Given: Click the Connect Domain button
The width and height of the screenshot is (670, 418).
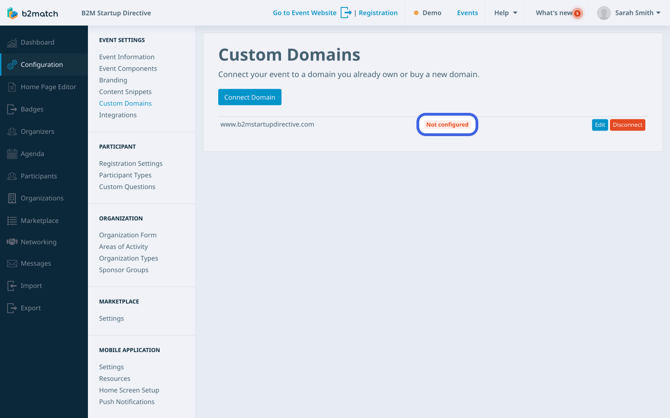Looking at the screenshot, I should coord(250,97).
